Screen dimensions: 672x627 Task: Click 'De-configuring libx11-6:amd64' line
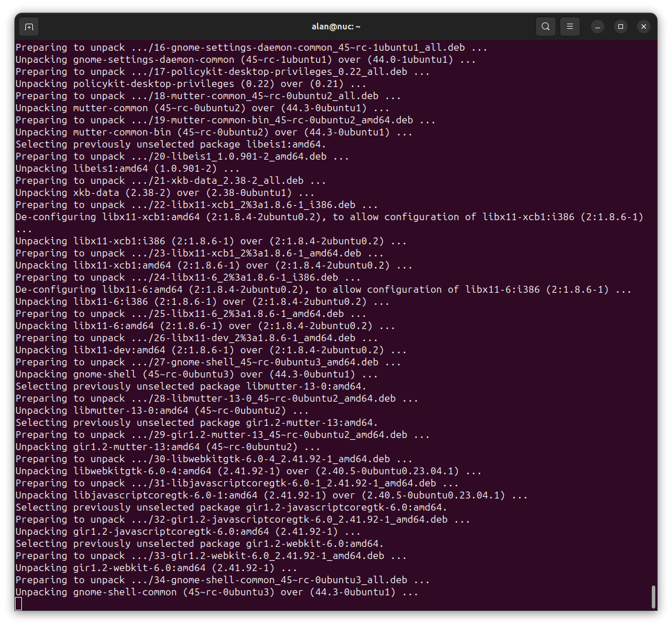tap(323, 290)
